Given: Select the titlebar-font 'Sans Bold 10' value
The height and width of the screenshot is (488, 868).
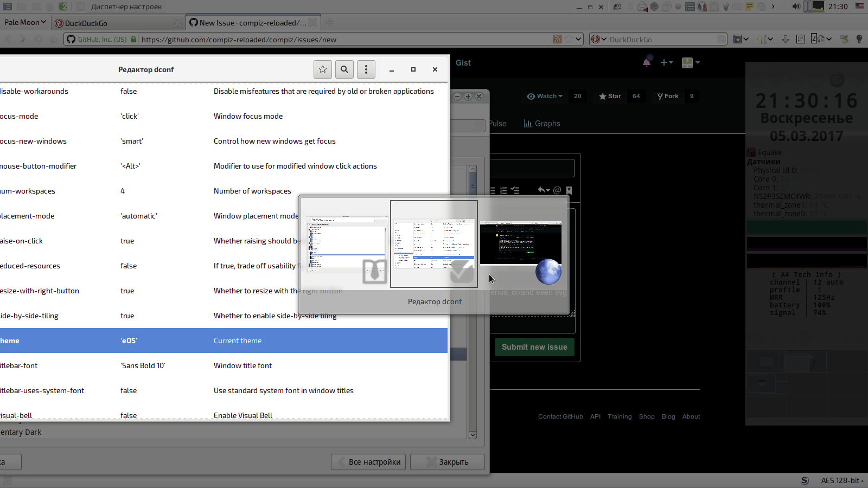Looking at the screenshot, I should pyautogui.click(x=143, y=365).
